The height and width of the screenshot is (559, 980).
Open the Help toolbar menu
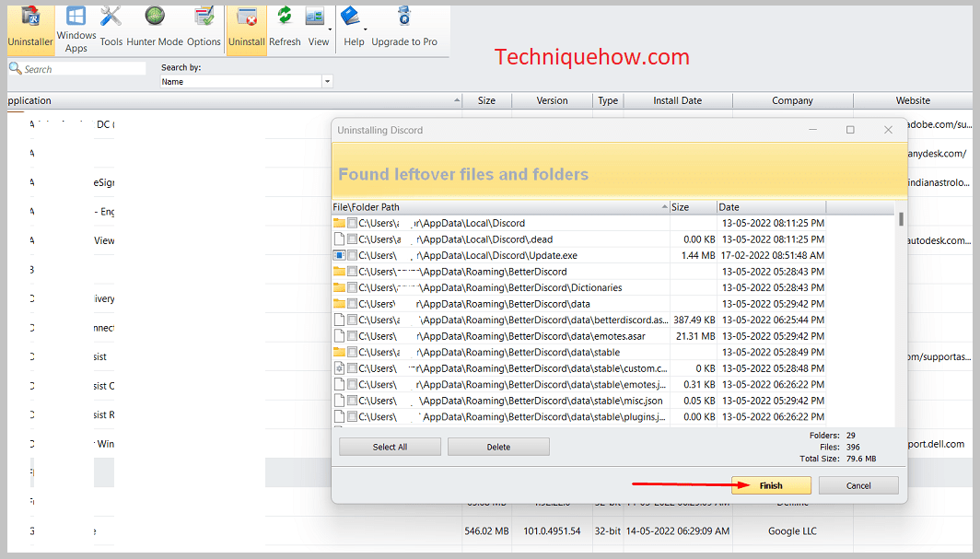tap(354, 29)
